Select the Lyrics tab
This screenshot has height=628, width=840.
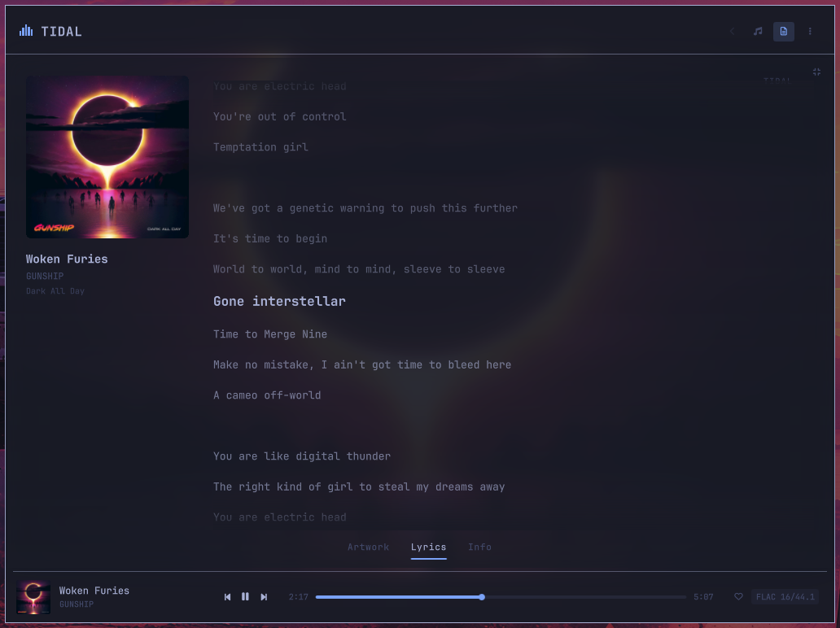coord(429,547)
